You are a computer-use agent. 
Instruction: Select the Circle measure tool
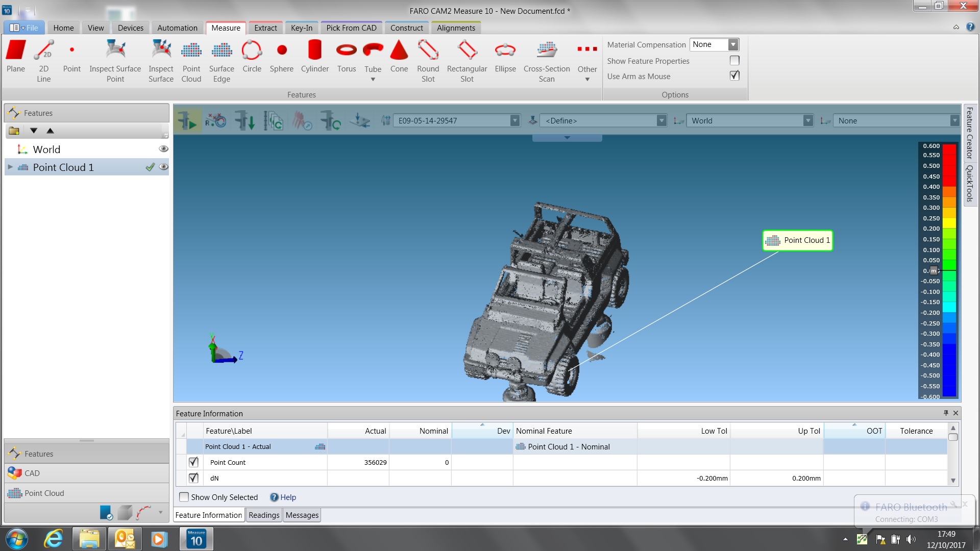252,57
